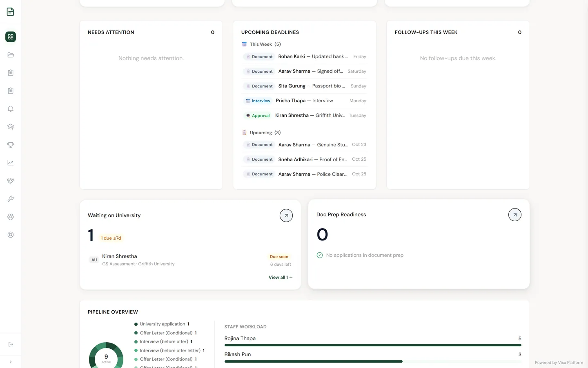The height and width of the screenshot is (368, 588).
Task: Click Document badge on Sneha Adhikari row
Action: click(x=259, y=159)
